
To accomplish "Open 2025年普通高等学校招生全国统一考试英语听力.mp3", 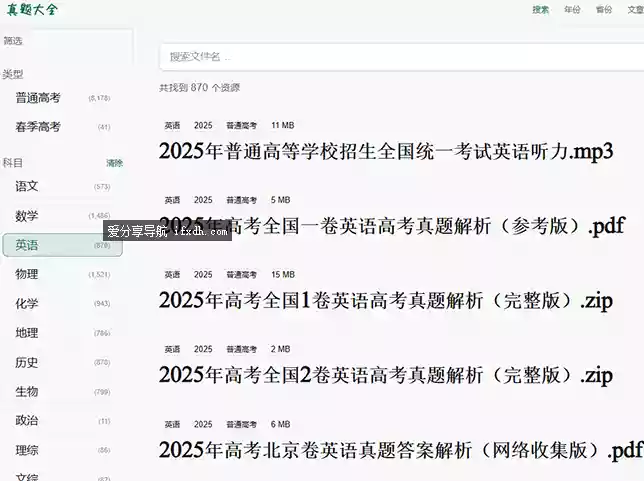I will [386, 152].
